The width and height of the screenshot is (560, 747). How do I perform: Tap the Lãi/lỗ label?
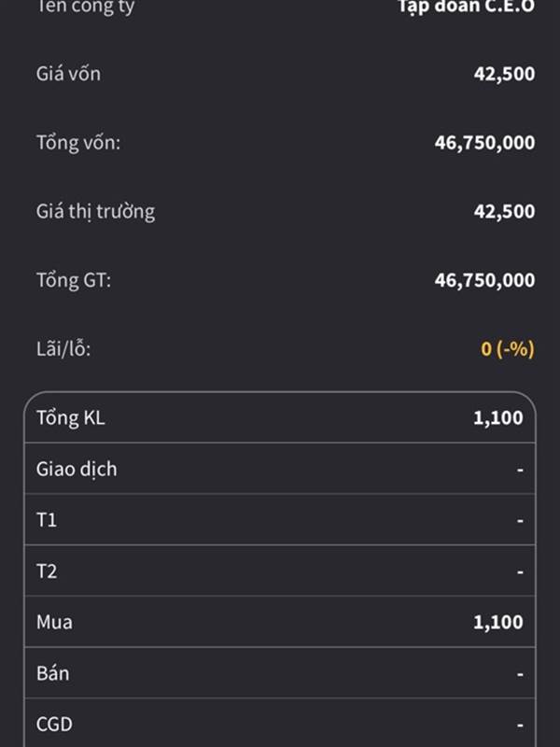[x=63, y=348]
